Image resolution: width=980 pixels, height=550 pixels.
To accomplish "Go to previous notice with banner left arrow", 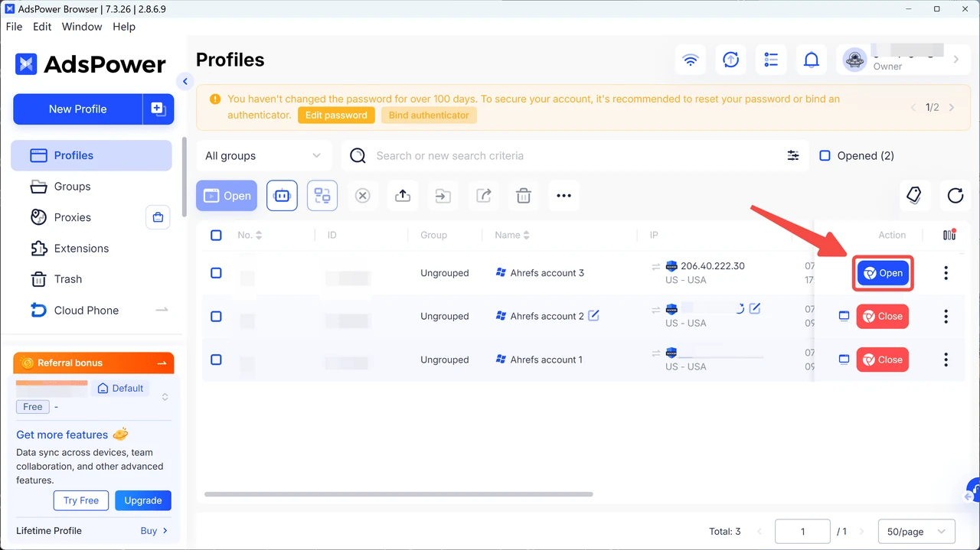I will [913, 108].
